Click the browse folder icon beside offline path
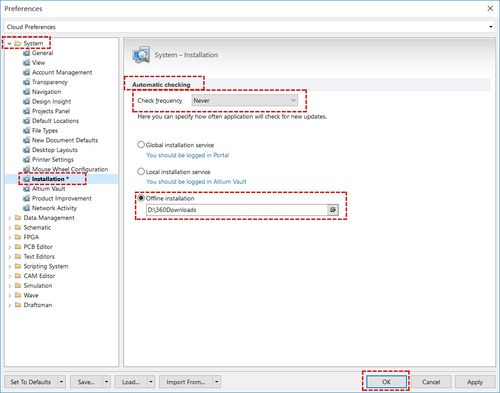Screen dimensions: 500x393 coord(333,210)
